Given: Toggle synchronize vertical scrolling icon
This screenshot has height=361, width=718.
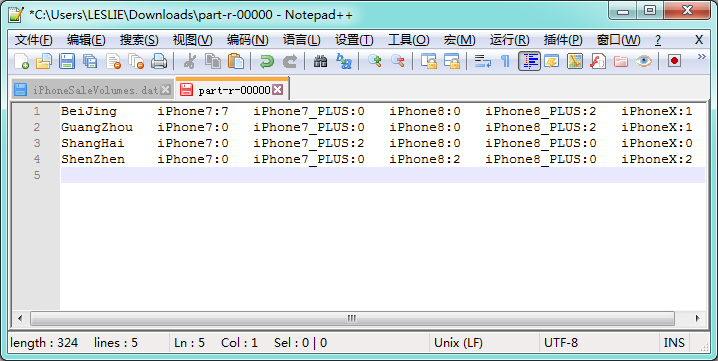Looking at the screenshot, I should [429, 61].
